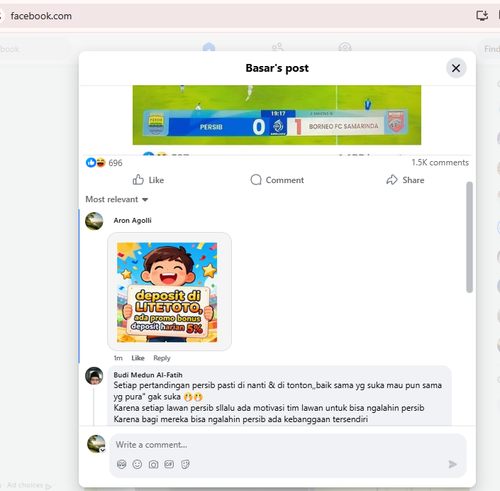The image size is (500, 491).
Task: Click Budi Medun Al-Fatih's avatar
Action: coord(94,376)
